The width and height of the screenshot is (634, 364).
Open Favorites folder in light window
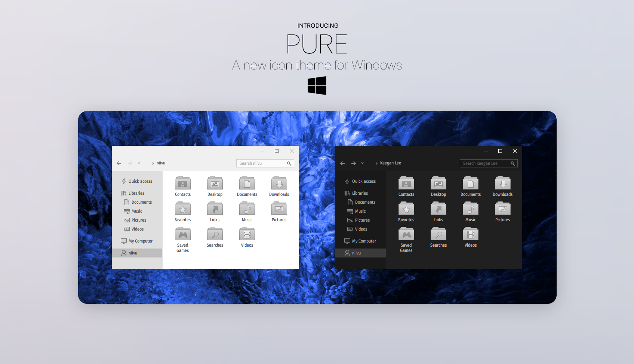[x=183, y=212]
